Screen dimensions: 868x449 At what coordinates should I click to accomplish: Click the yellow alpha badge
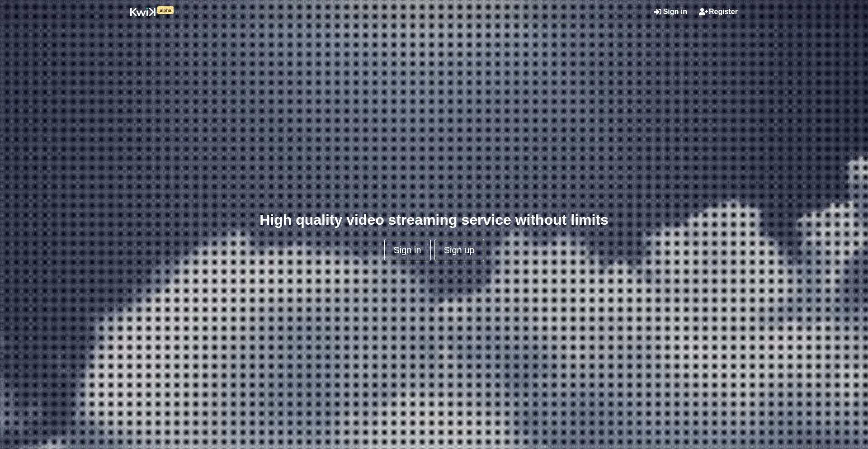click(x=165, y=10)
